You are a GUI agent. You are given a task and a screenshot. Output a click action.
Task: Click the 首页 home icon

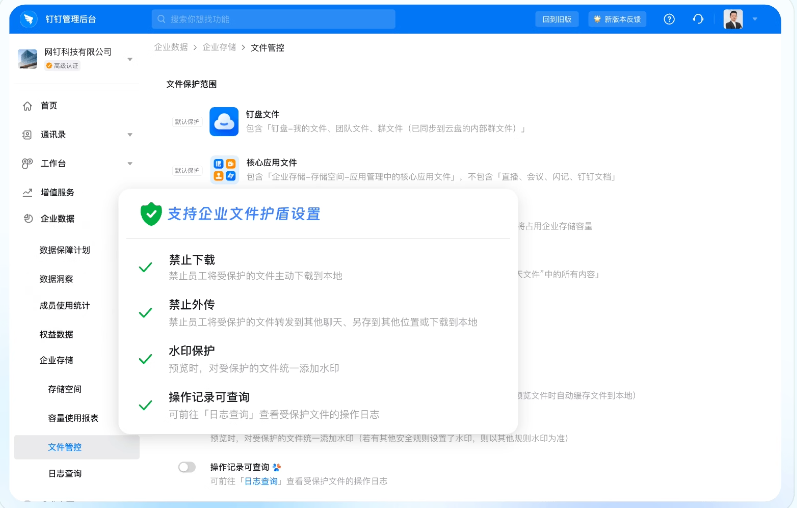point(27,106)
